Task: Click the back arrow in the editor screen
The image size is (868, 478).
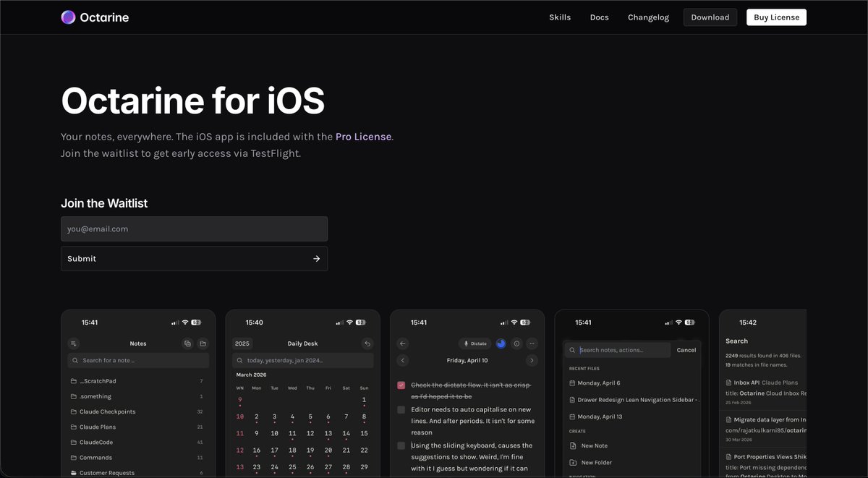Action: point(403,343)
